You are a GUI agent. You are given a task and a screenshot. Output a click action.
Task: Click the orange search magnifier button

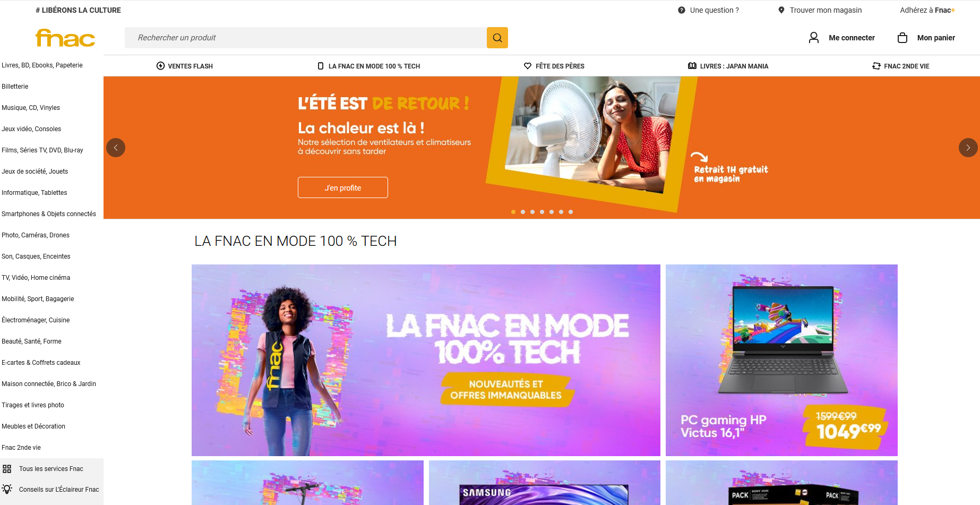tap(497, 38)
